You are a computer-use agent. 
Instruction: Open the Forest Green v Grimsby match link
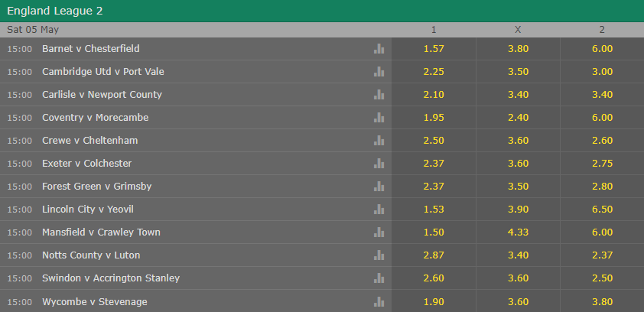coord(96,187)
